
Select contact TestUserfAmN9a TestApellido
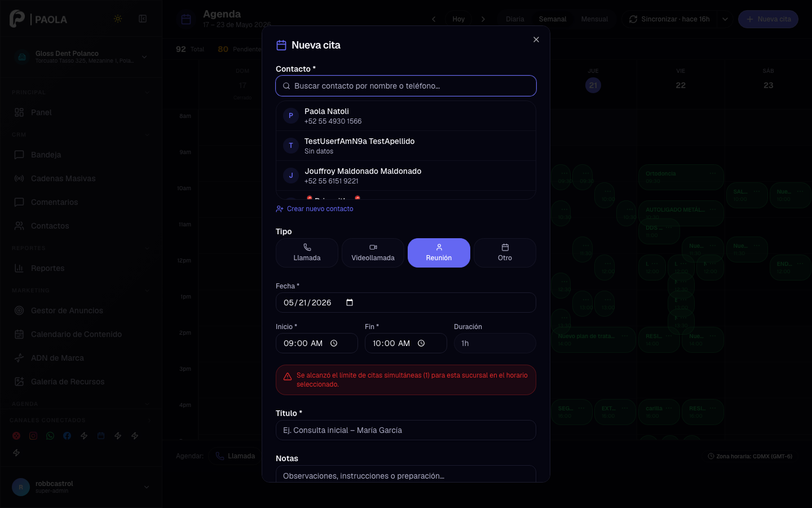pyautogui.click(x=405, y=146)
